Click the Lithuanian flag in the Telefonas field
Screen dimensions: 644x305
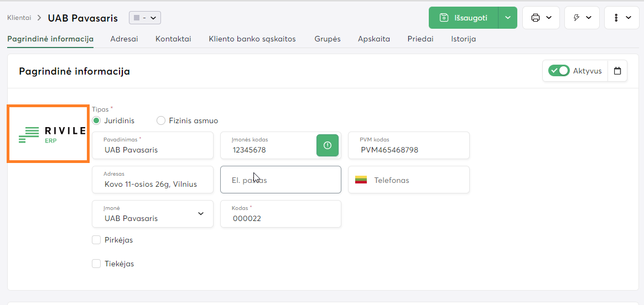[361, 180]
